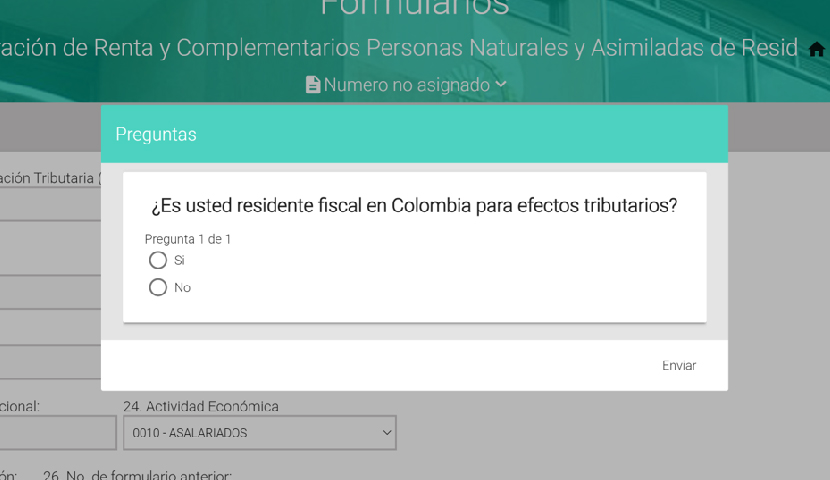
Task: Open the Actividad Económica dropdown showing ASALARIADOS
Action: point(260,433)
